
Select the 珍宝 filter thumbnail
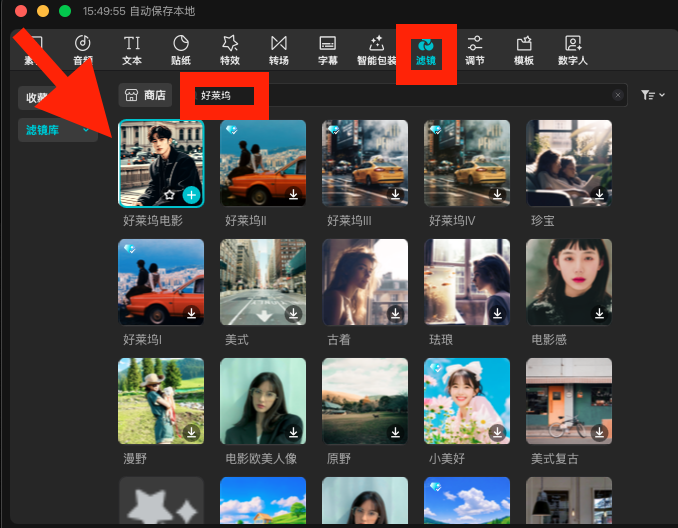coord(569,163)
